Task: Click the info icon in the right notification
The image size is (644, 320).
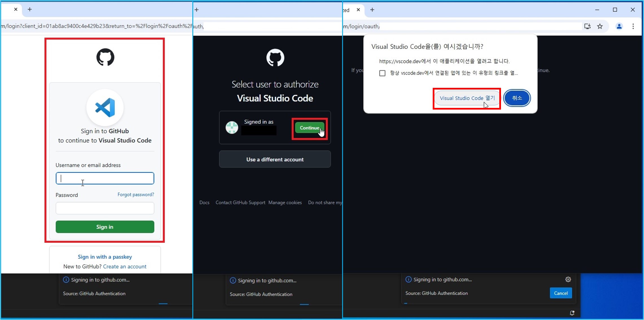Action: (408, 280)
